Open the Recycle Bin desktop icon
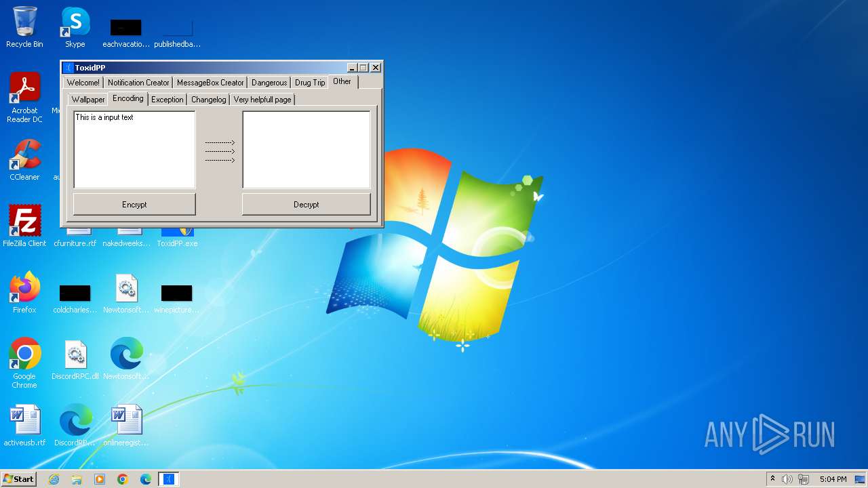Screen dimensions: 868x488 (x=24, y=27)
